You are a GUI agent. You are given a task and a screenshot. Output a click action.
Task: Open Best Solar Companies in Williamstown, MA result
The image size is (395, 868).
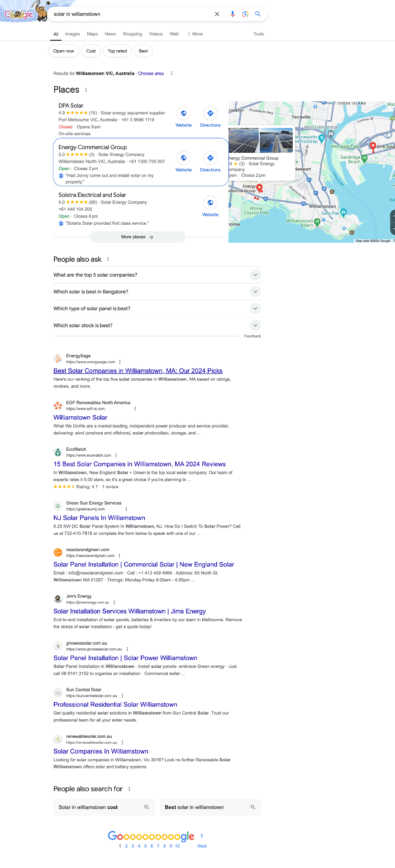138,371
